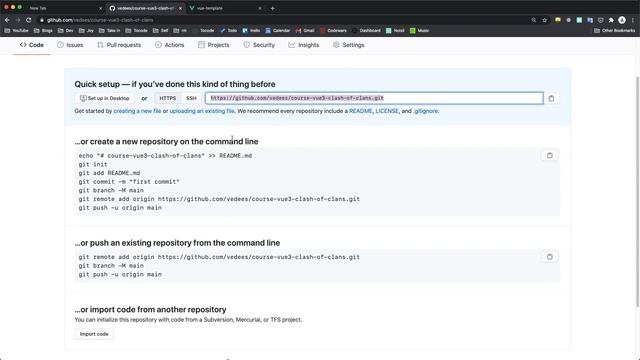The image size is (640, 360).
Task: Expand the Other Bookmarks folder
Action: click(614, 31)
